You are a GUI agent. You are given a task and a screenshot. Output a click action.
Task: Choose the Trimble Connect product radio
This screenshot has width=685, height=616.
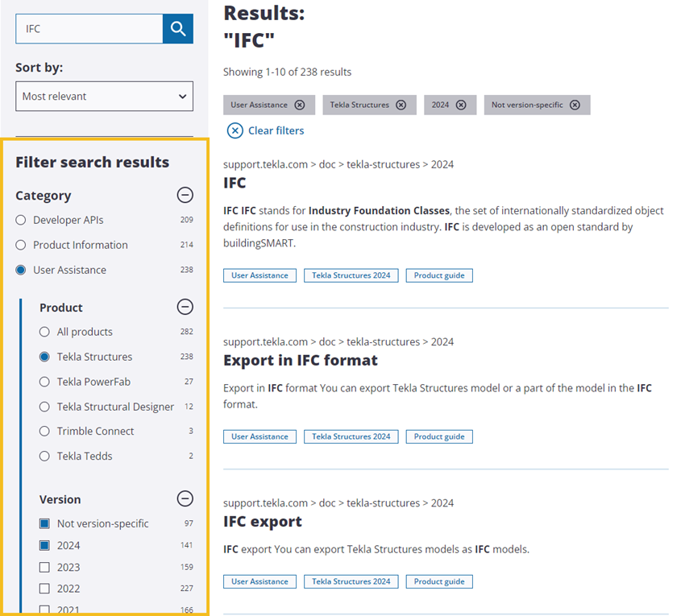tap(44, 432)
